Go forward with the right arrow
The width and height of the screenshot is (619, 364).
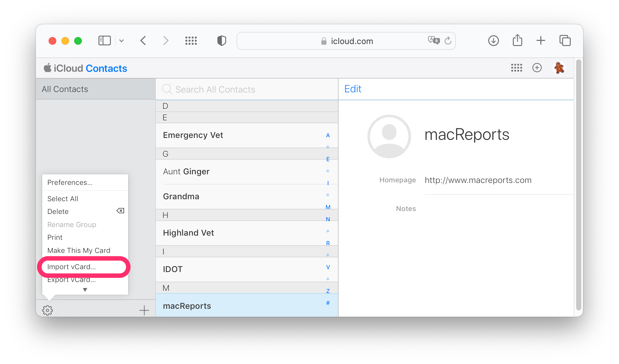(x=165, y=41)
